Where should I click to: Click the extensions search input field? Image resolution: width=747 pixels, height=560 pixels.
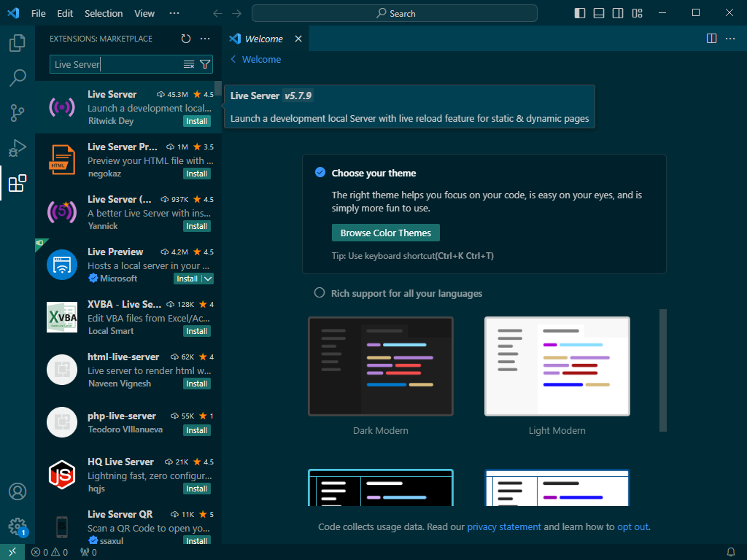point(117,64)
